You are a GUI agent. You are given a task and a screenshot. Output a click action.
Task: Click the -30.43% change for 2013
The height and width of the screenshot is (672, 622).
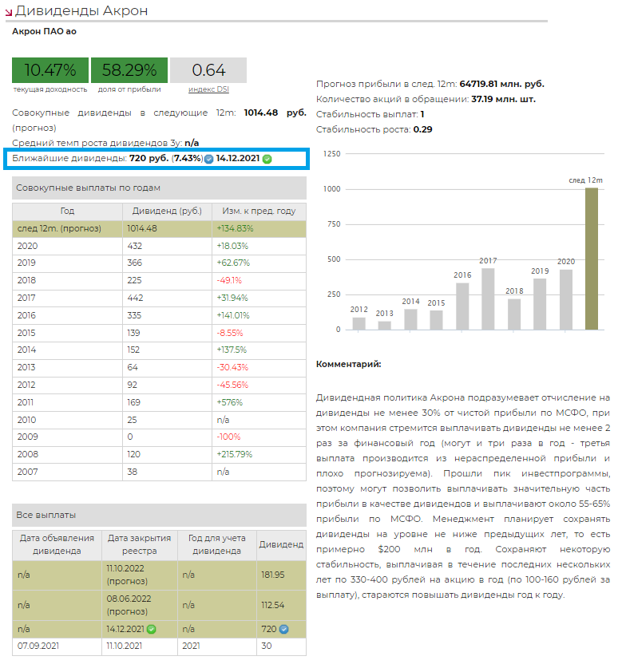tap(232, 367)
